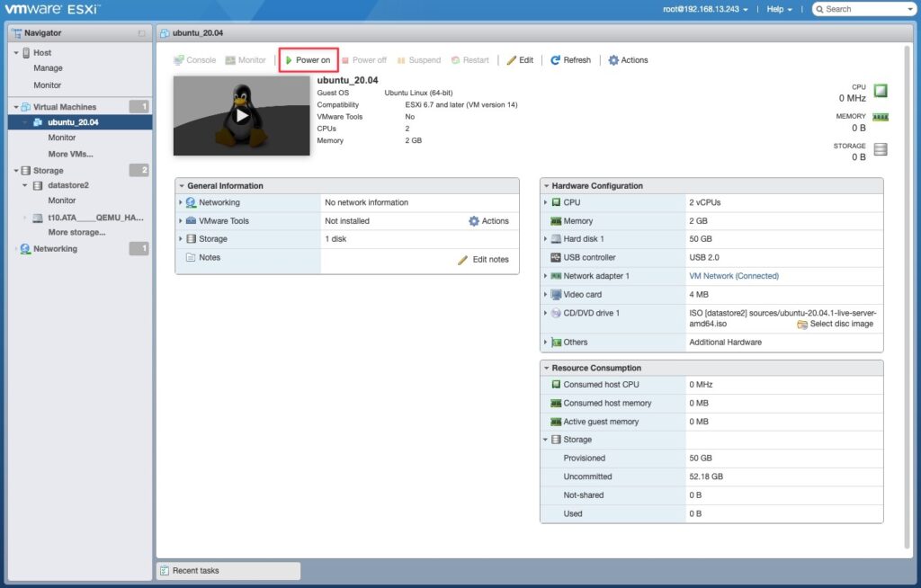Click the Memory chip icon in Hardware Configuration
The height and width of the screenshot is (588, 921).
[556, 221]
